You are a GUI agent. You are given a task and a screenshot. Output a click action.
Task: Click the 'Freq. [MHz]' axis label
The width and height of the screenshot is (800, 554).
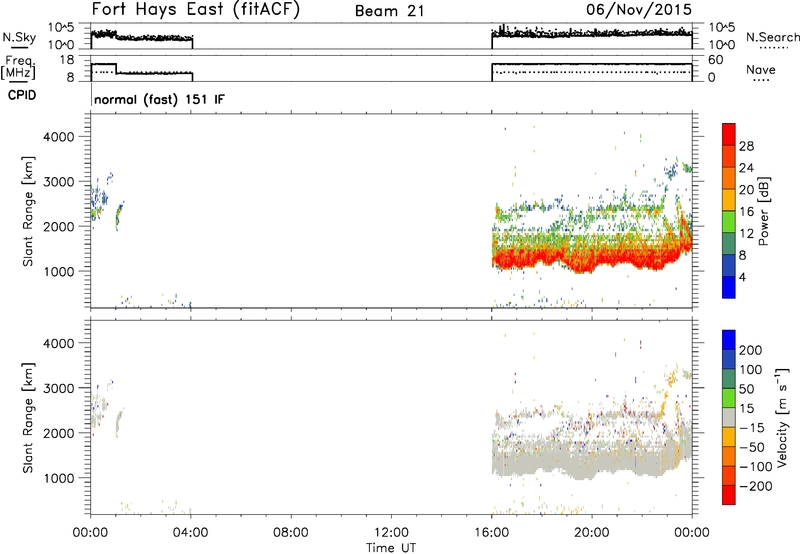pos(19,68)
